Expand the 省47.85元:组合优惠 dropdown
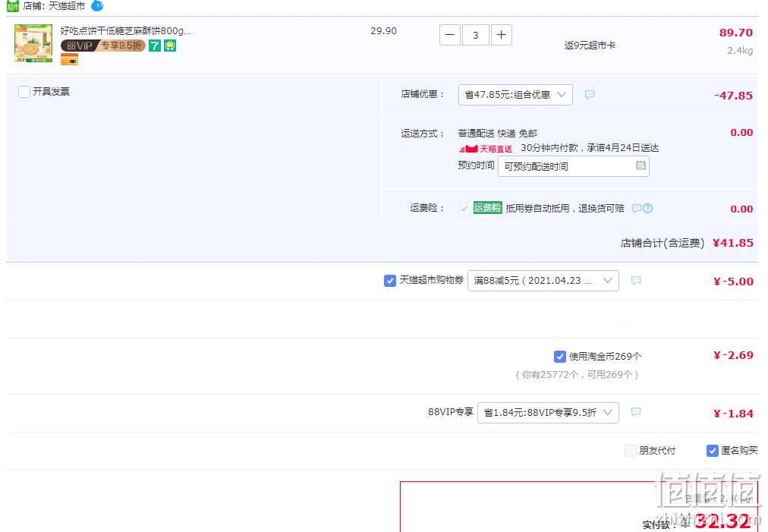Viewport: 768px width, 532px height. click(515, 95)
